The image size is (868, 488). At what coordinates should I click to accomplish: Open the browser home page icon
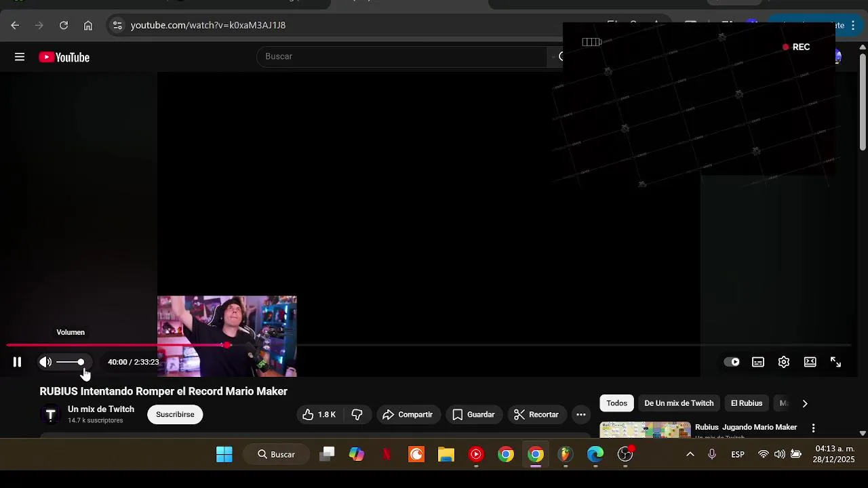click(x=88, y=25)
